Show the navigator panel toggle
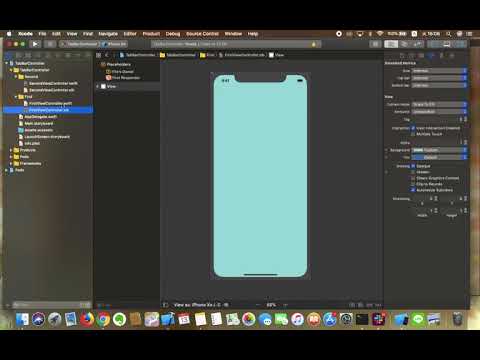 pyautogui.click(x=435, y=44)
